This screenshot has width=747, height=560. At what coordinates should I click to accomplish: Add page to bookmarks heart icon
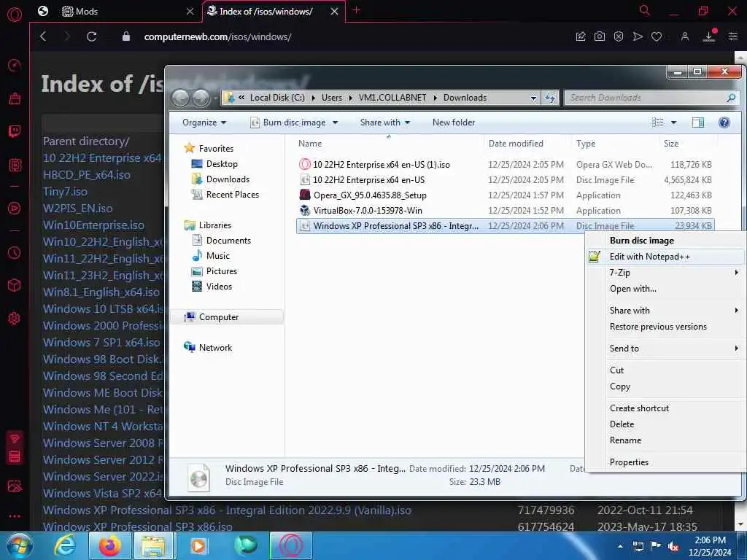657,36
